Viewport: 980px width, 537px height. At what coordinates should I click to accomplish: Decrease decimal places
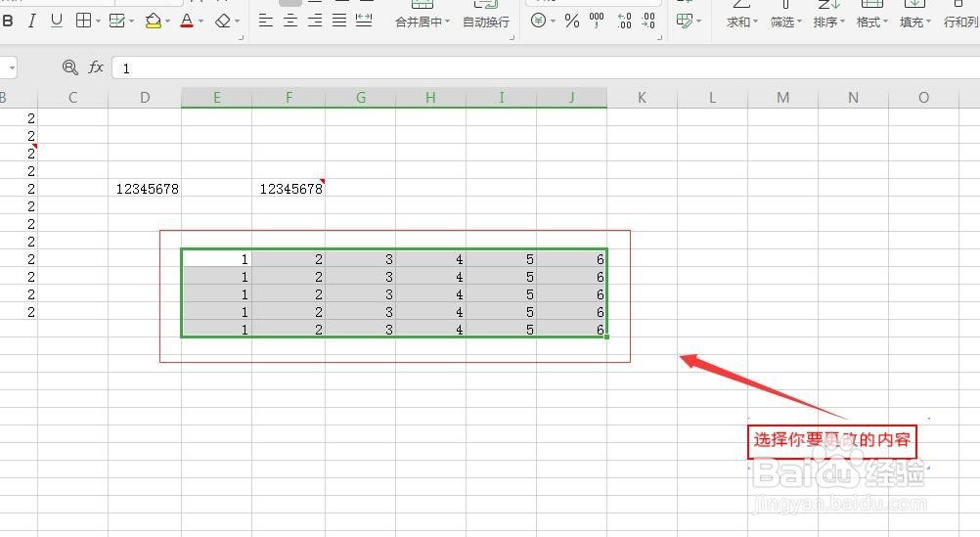pyautogui.click(x=648, y=21)
